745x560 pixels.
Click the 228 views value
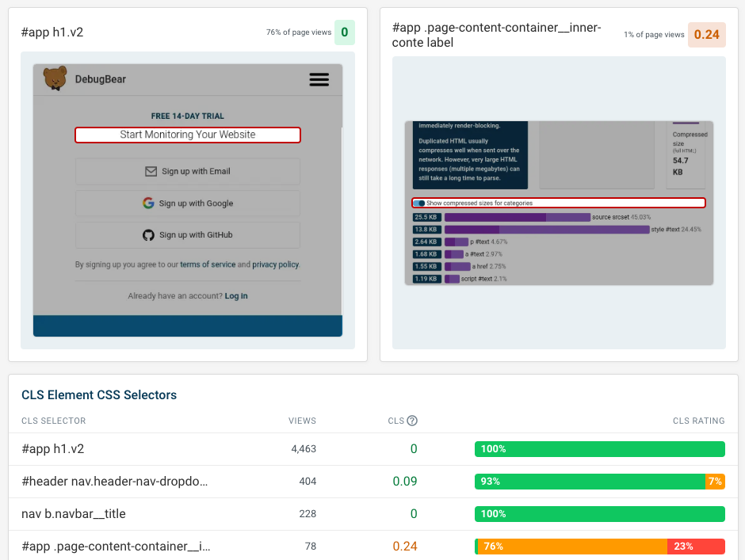coord(308,513)
